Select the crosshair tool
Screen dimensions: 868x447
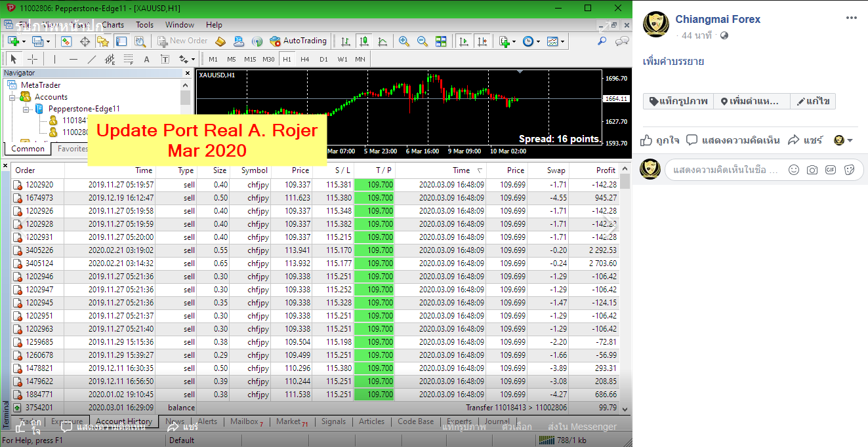(32, 59)
